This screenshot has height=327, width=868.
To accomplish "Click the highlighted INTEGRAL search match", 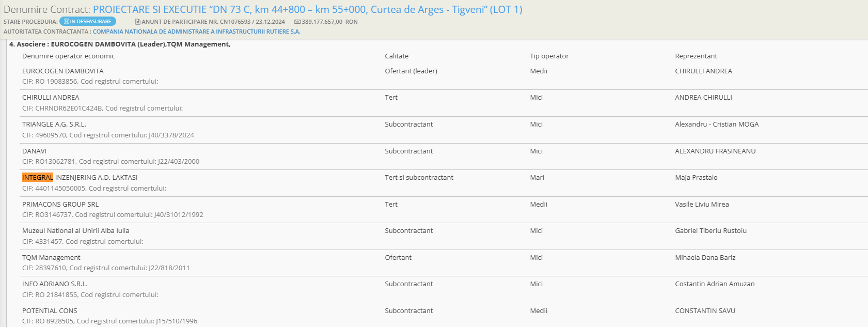I will click(38, 178).
